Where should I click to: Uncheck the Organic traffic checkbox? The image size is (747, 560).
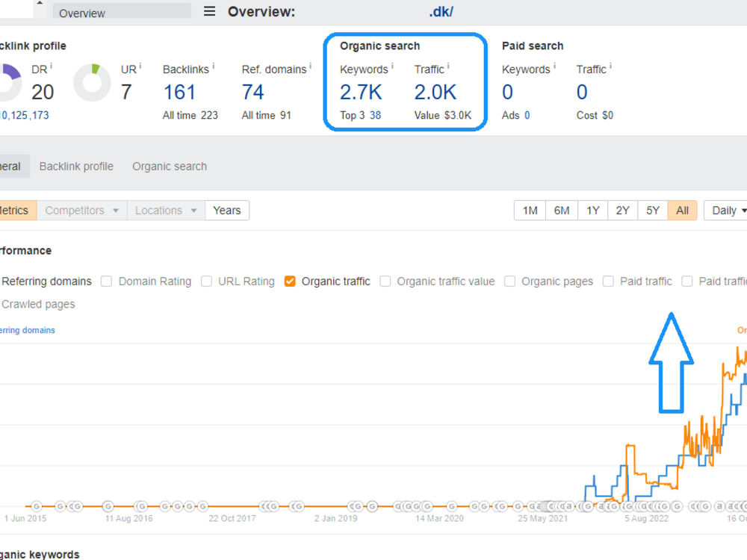(290, 281)
